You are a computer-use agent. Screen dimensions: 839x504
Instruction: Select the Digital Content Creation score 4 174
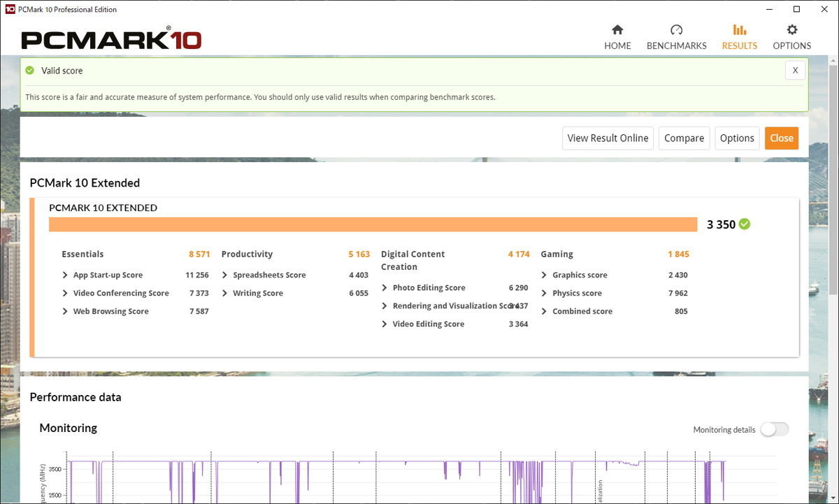tap(519, 254)
